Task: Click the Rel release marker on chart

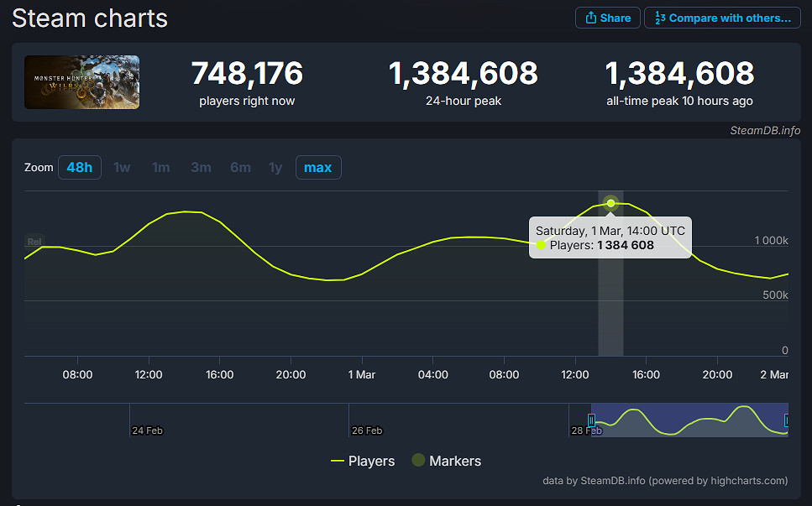Action: [x=34, y=242]
